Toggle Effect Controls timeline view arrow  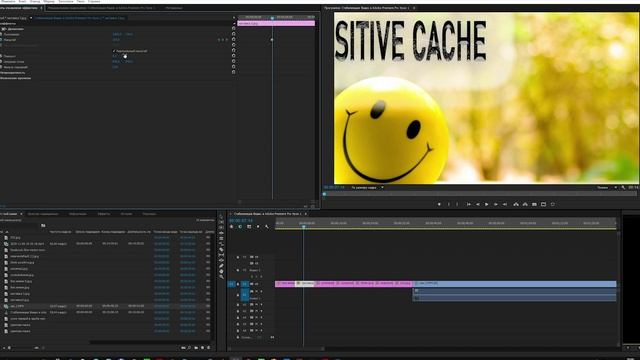tap(234, 18)
